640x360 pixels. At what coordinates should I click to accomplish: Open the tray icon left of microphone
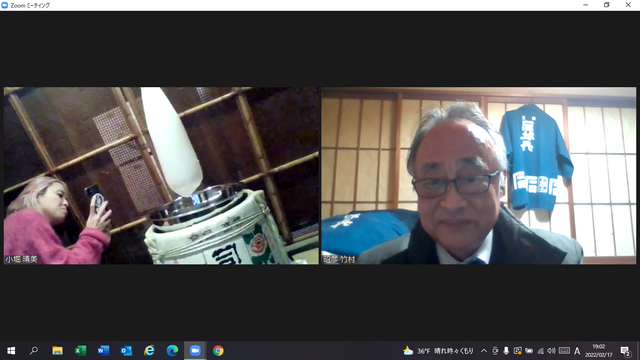(495, 351)
